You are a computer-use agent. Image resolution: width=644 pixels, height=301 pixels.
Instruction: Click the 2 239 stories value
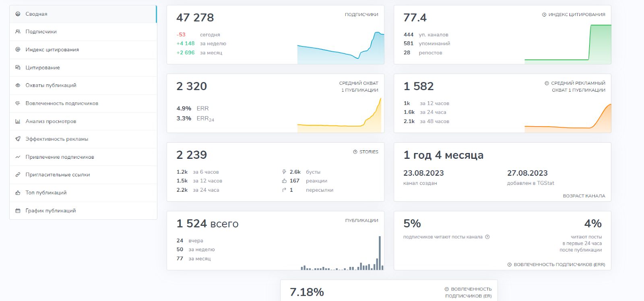[192, 155]
